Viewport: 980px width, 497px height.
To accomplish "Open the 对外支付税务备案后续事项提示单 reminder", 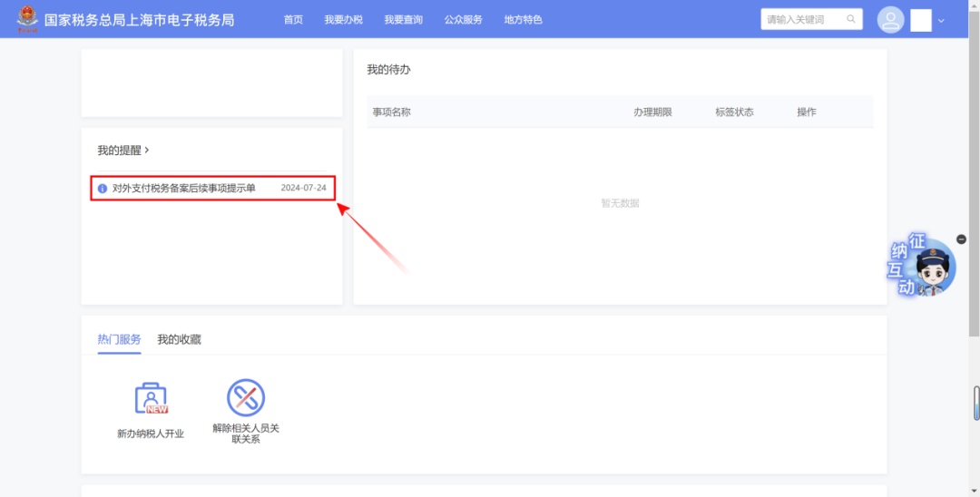I will coord(183,188).
